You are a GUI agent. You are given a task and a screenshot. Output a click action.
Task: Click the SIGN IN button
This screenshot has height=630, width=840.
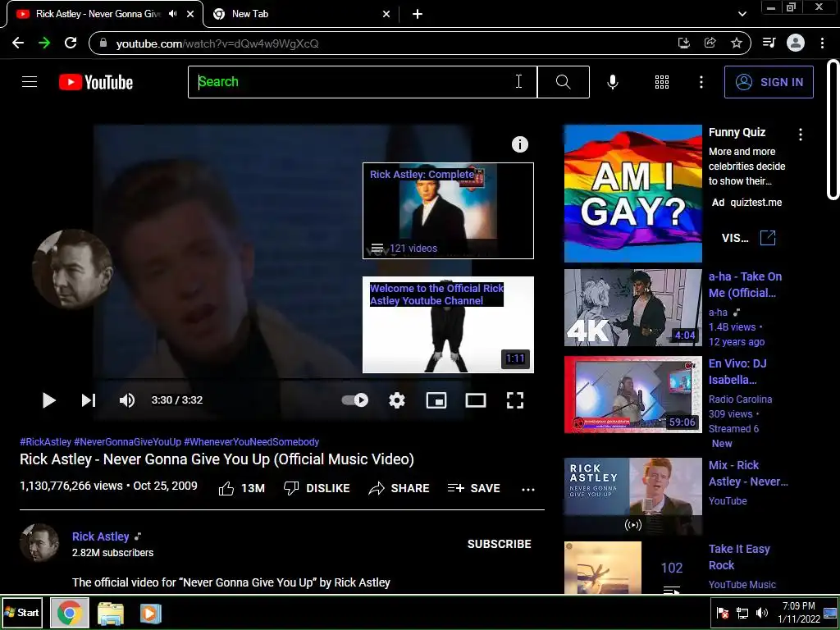pyautogui.click(x=769, y=82)
